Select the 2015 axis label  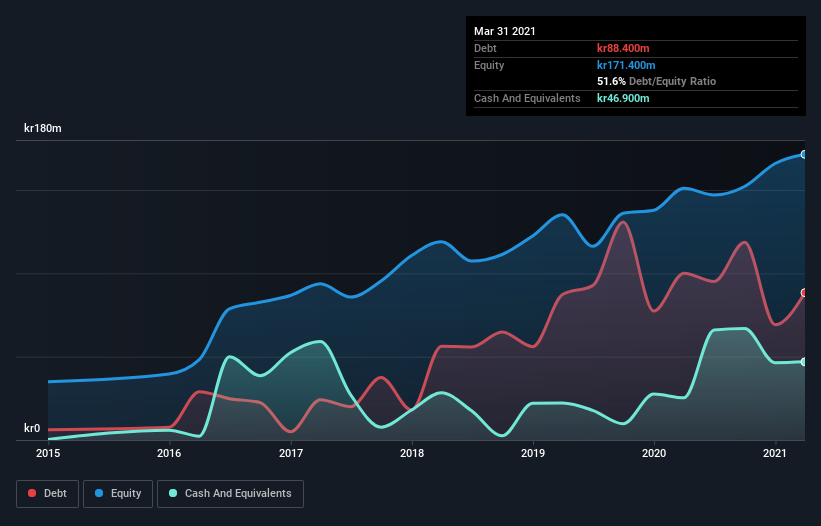[x=48, y=453]
